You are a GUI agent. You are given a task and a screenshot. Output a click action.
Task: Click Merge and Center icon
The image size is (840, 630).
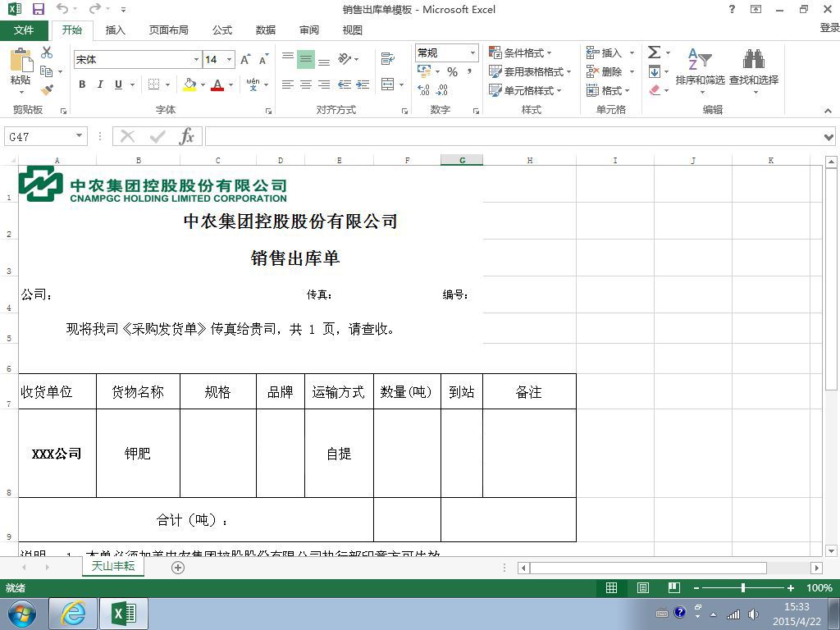click(x=387, y=84)
